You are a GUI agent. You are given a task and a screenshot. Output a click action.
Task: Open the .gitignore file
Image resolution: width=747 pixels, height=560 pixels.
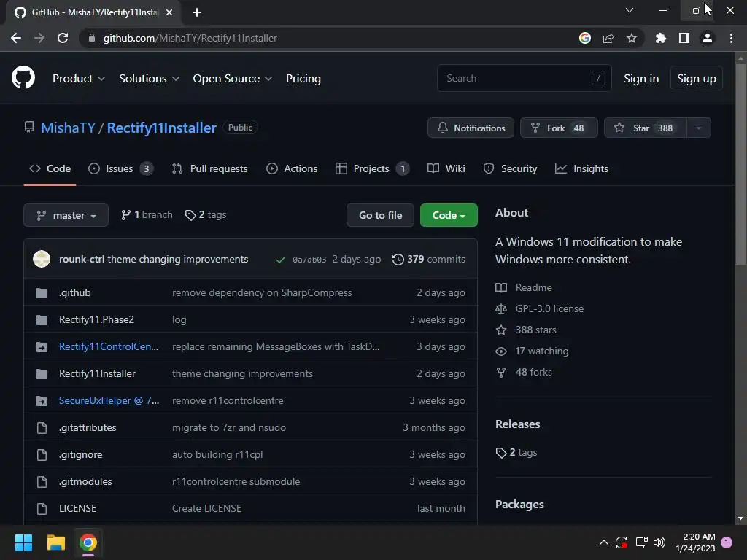(80, 455)
